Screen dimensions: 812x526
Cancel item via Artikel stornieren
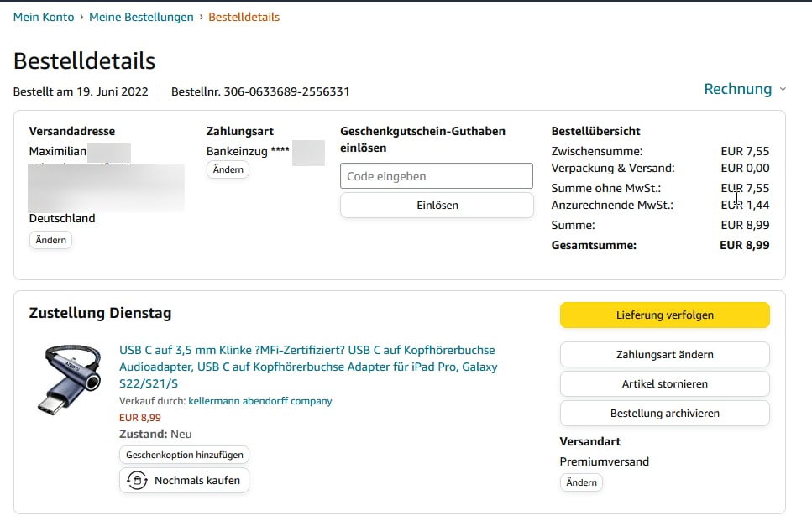664,383
